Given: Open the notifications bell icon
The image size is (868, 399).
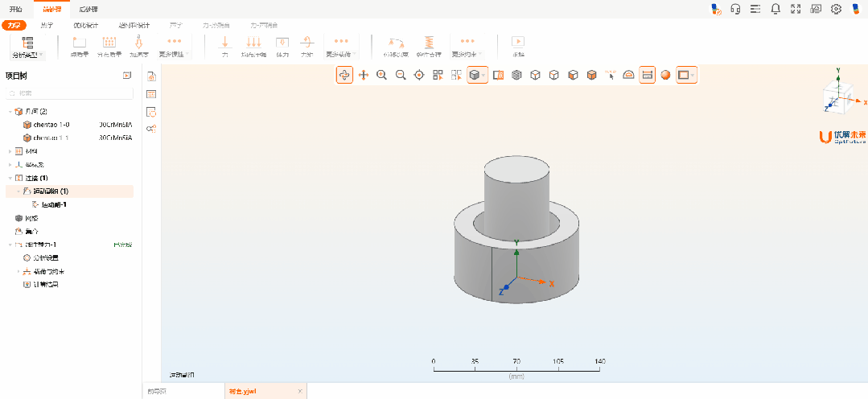Looking at the screenshot, I should coord(775,9).
